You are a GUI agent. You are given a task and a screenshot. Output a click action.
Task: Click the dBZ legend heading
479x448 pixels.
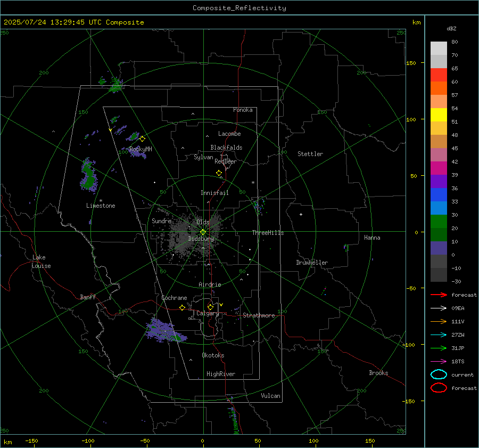tap(451, 29)
